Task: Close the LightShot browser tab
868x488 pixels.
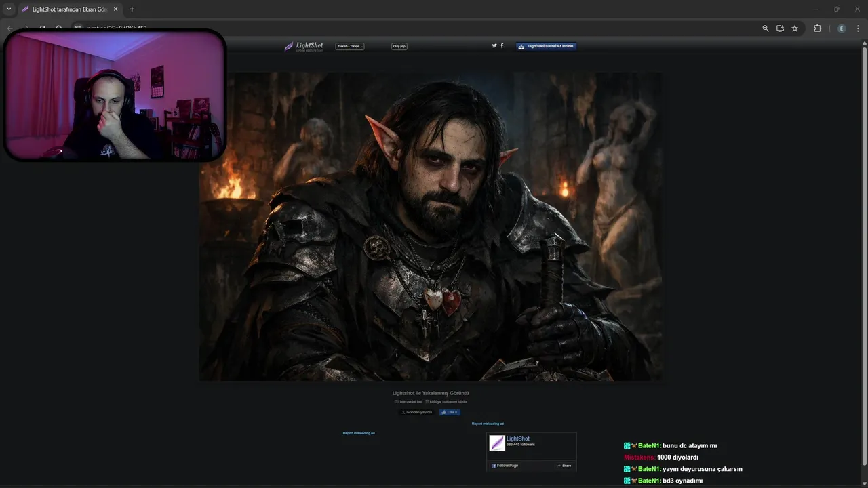Action: pos(115,9)
